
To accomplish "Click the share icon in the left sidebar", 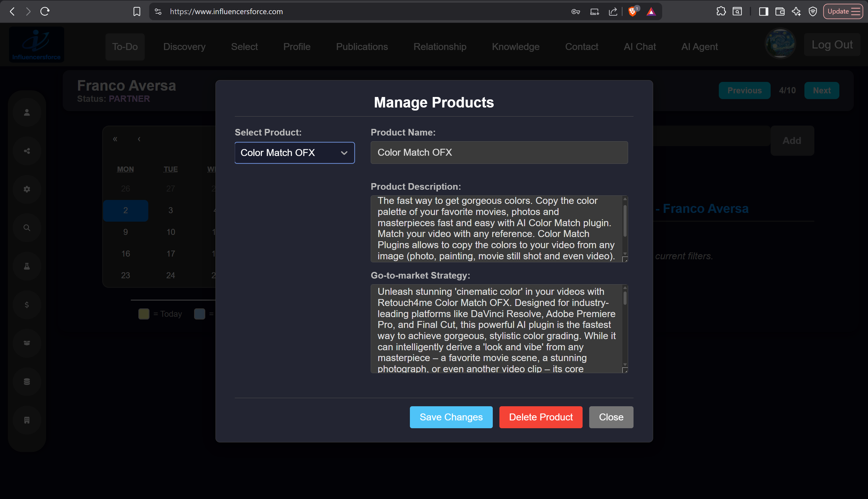I will (27, 151).
